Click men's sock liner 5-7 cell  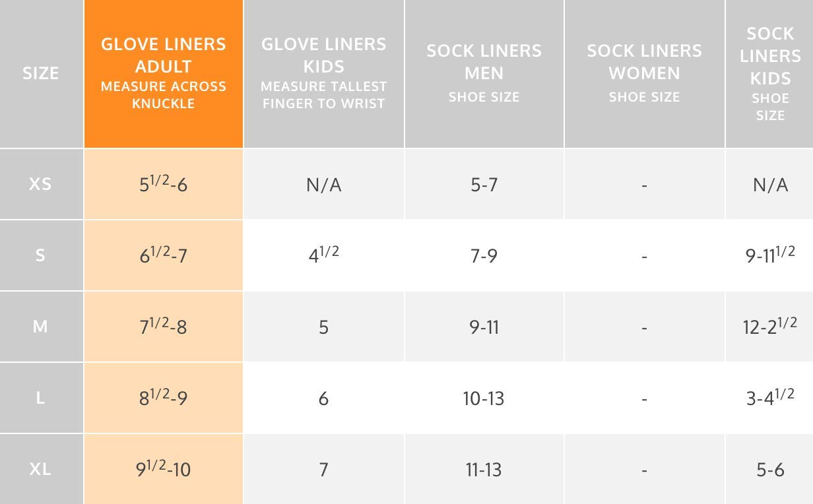pos(484,184)
